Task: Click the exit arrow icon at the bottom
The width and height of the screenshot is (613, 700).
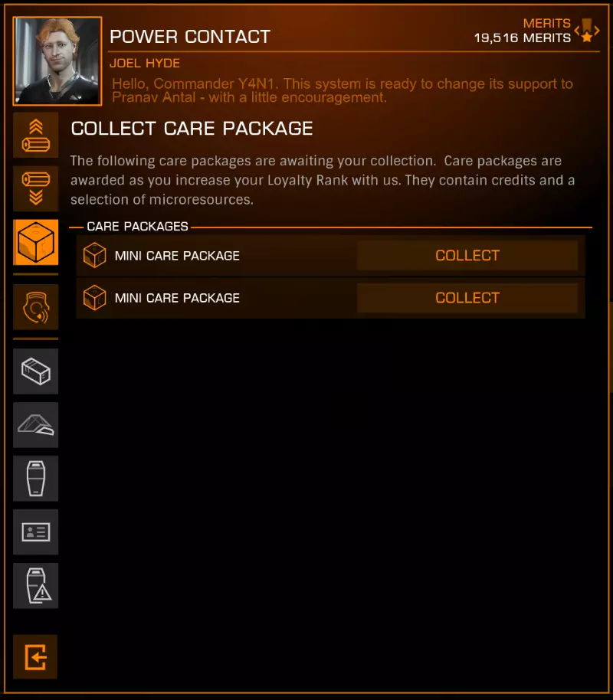Action: (x=35, y=657)
